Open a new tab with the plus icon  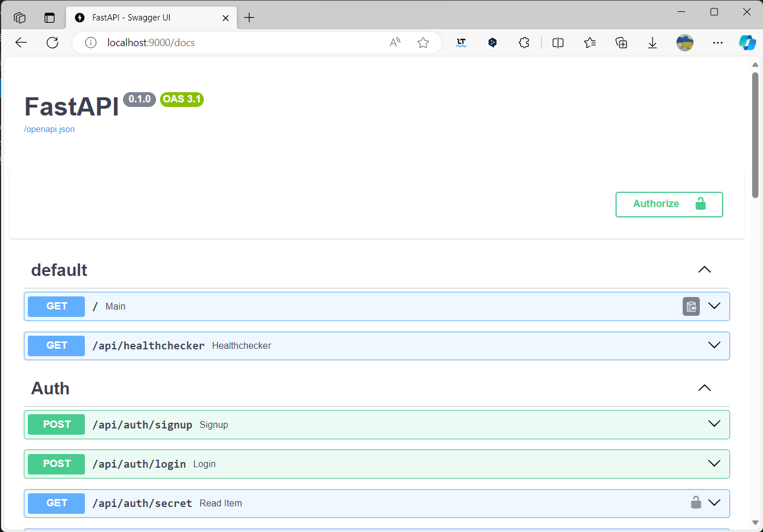tap(249, 18)
